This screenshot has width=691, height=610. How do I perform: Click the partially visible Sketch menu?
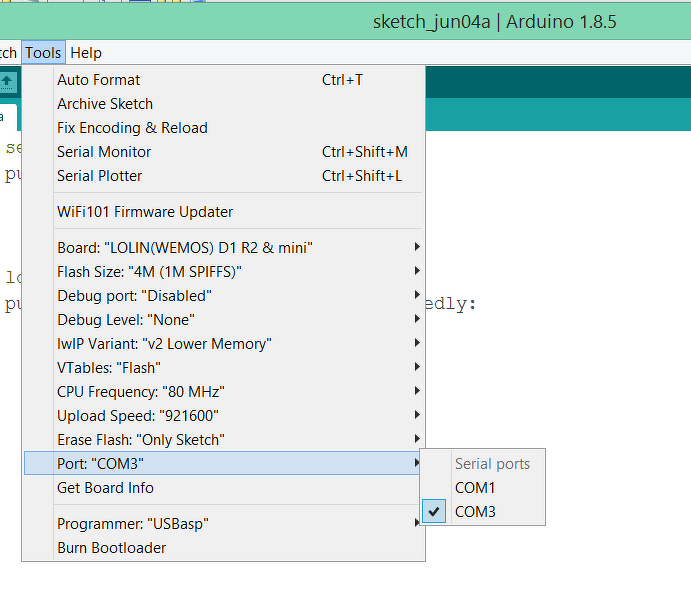click(8, 53)
